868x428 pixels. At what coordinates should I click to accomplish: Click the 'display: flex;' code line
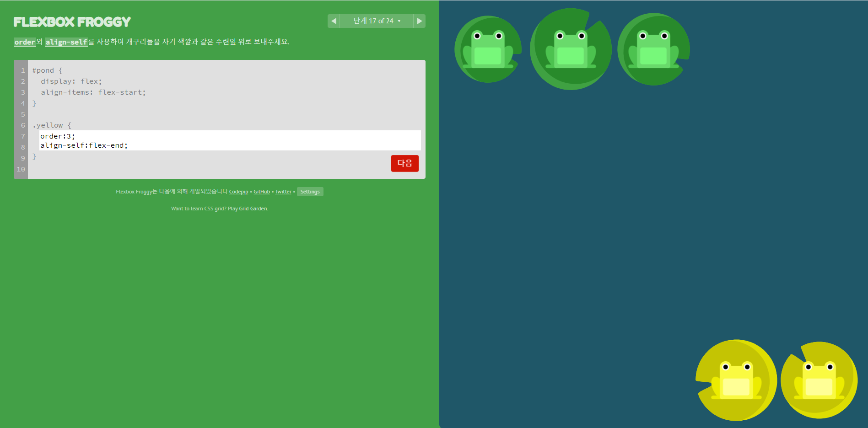coord(71,81)
